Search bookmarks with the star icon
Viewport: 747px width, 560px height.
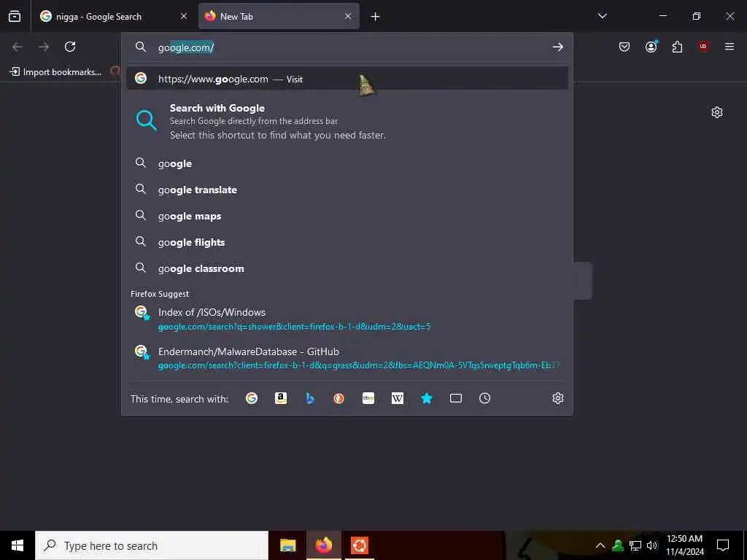tap(426, 398)
